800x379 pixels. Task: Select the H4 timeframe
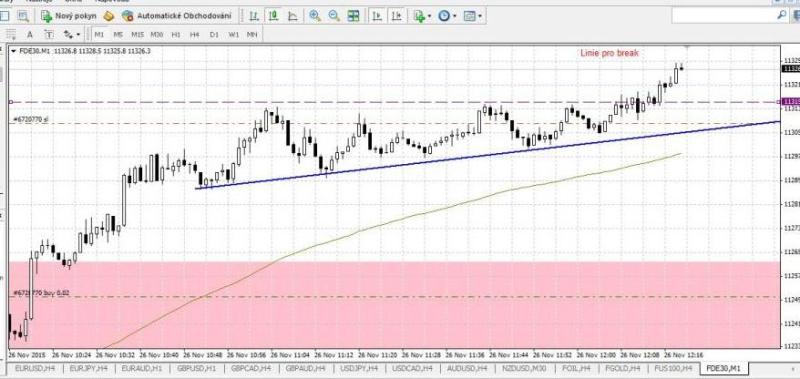pos(194,35)
